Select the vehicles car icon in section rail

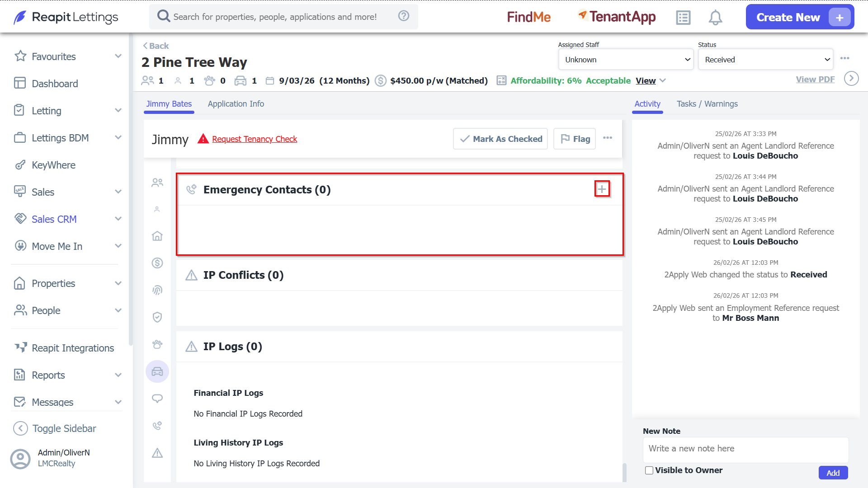157,371
